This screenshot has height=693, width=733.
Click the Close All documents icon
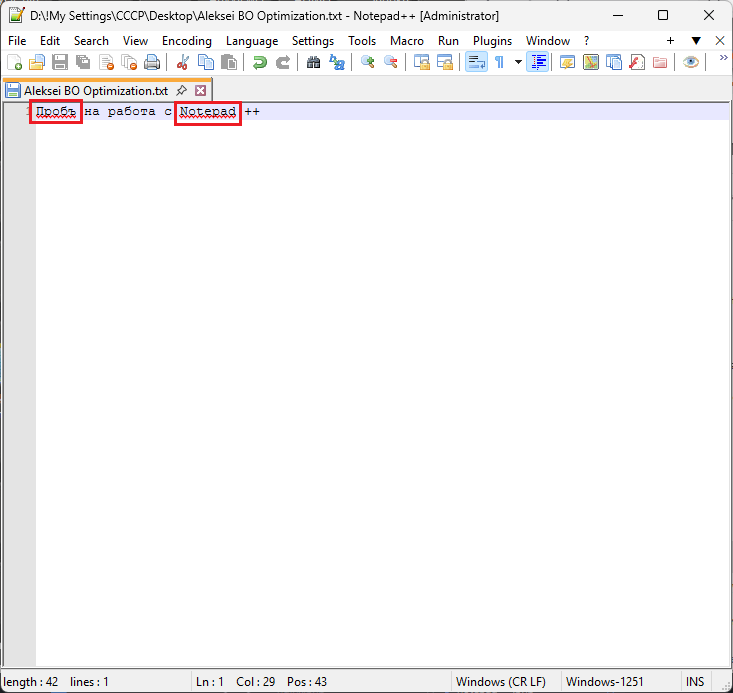129,62
